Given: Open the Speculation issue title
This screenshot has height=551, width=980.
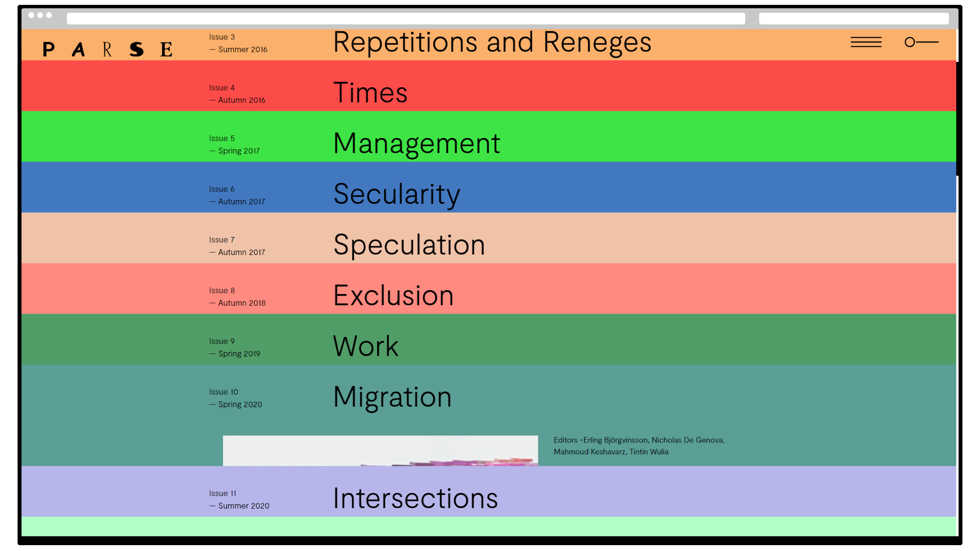Looking at the screenshot, I should 409,245.
